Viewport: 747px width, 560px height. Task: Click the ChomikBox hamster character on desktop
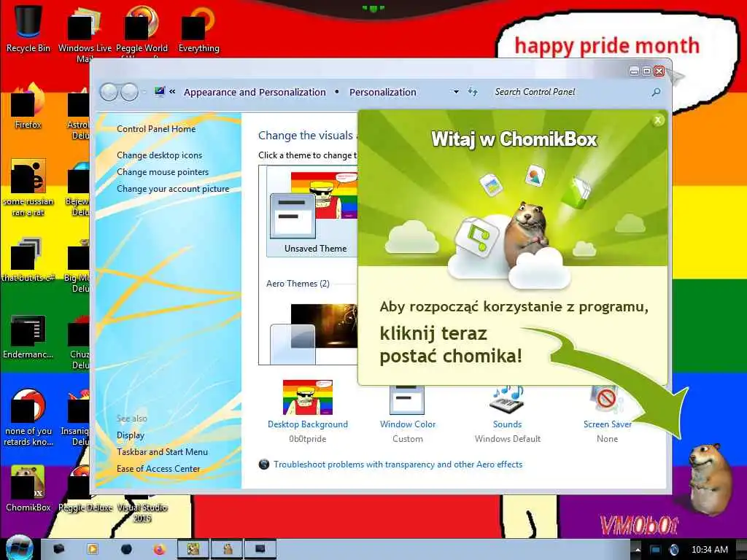click(x=710, y=478)
